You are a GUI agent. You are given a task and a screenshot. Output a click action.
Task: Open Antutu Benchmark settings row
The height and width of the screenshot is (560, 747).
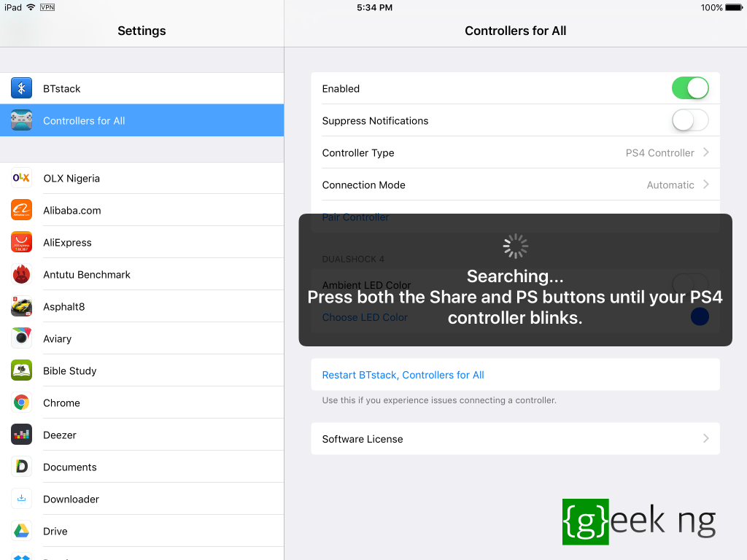(x=142, y=274)
